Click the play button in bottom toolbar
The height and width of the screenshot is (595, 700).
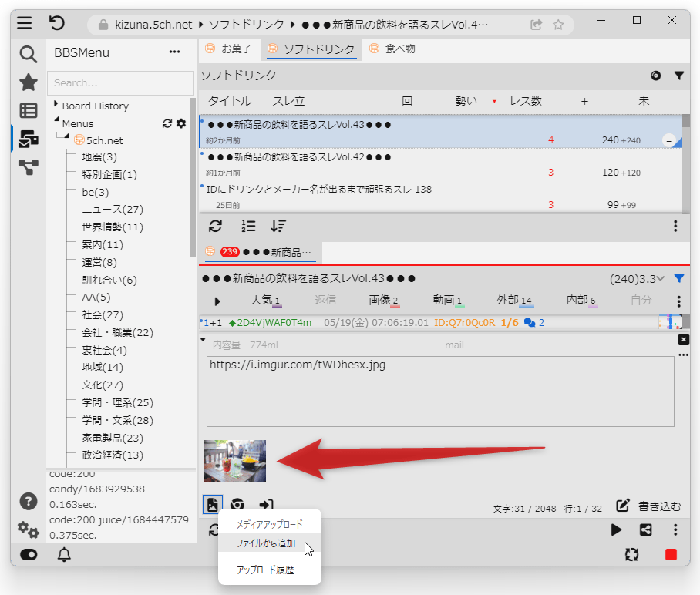616,529
